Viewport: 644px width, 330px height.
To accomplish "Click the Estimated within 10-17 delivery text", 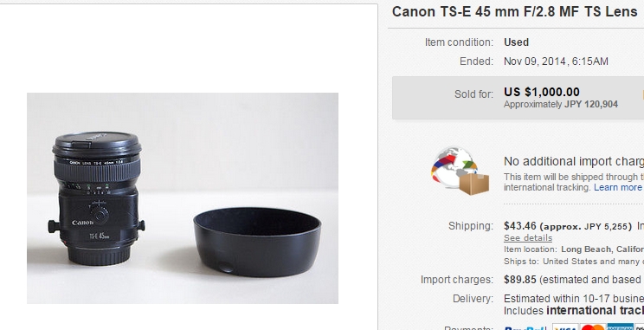I will tap(574, 298).
